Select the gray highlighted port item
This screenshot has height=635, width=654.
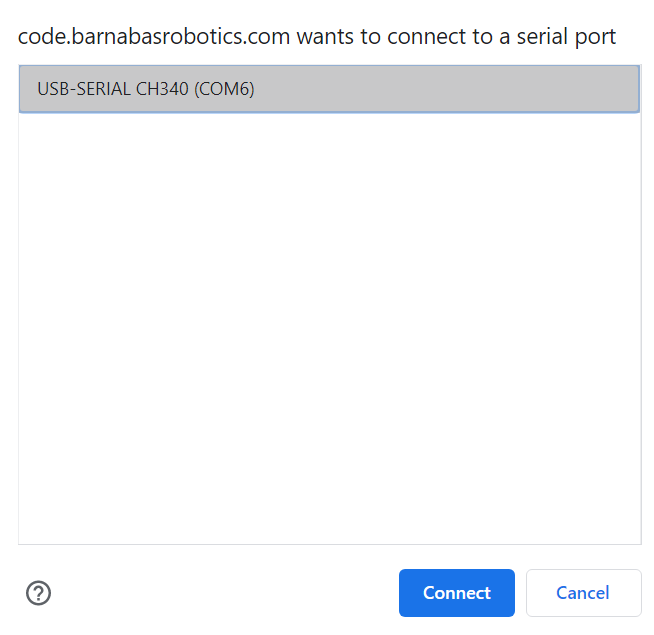329,89
